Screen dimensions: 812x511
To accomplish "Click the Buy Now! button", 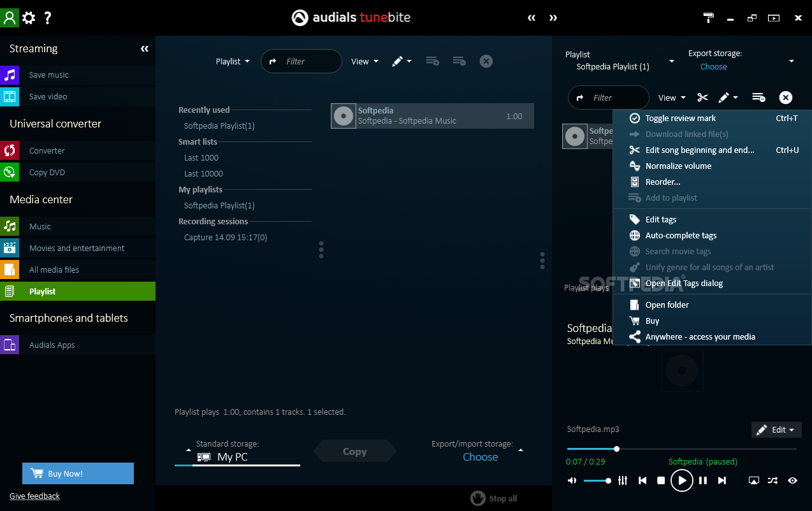I will [78, 473].
